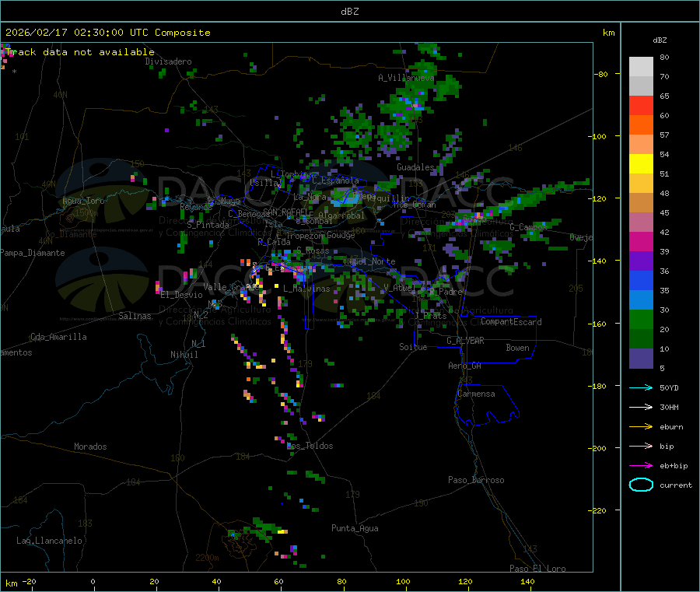Viewport: 700px width, 592px height.
Task: Click the 'G_ALVEAR' map label
Action: coord(465,341)
